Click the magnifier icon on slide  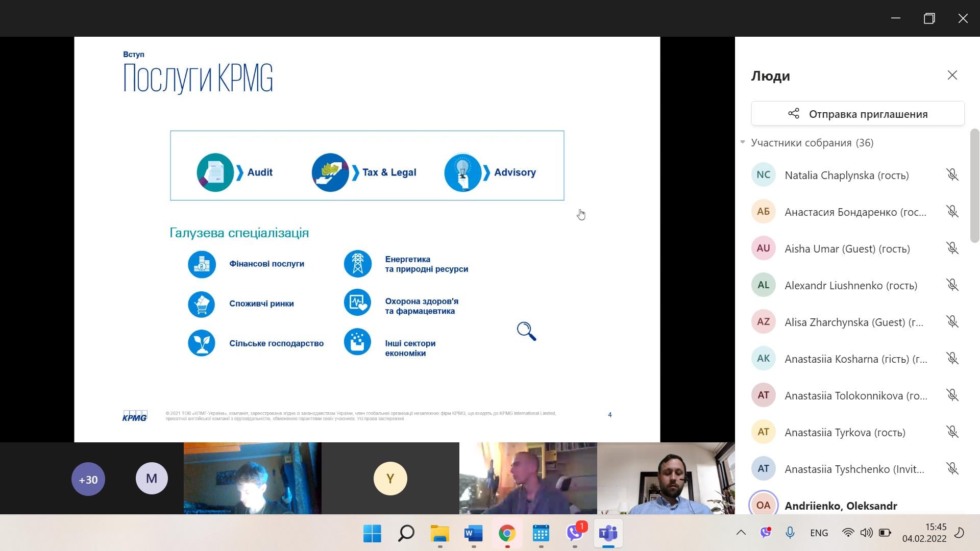(x=526, y=331)
